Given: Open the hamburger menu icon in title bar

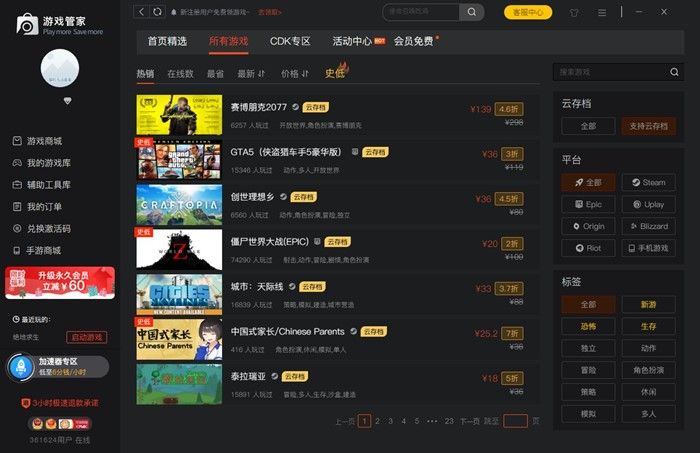Looking at the screenshot, I should pos(602,13).
